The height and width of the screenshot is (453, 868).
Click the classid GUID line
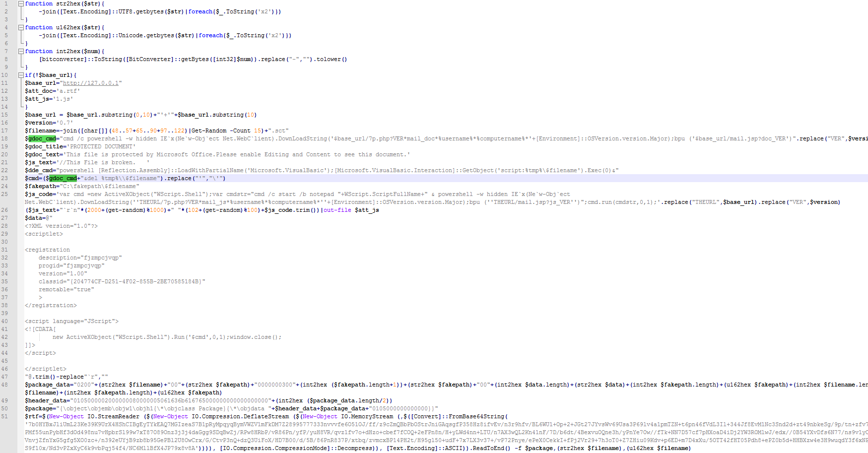pos(122,281)
